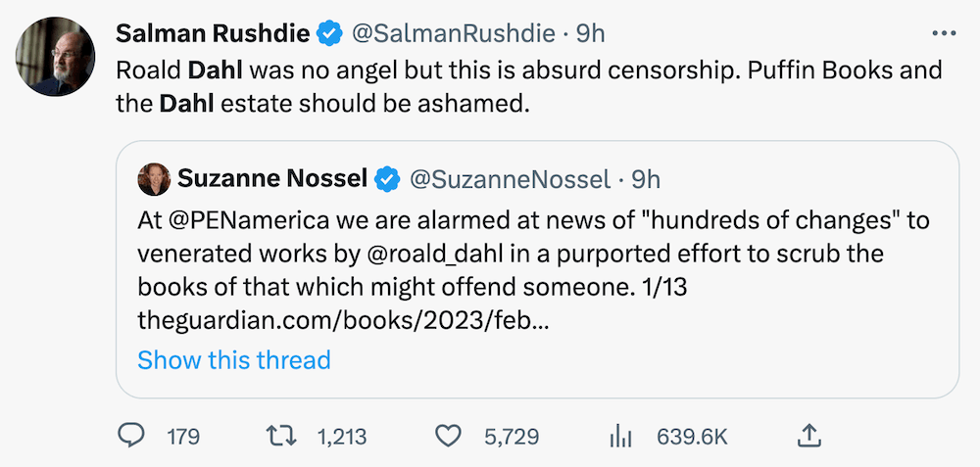This screenshot has height=467, width=980.
Task: Open Salman Rushdie's profile picture
Action: coord(55,56)
